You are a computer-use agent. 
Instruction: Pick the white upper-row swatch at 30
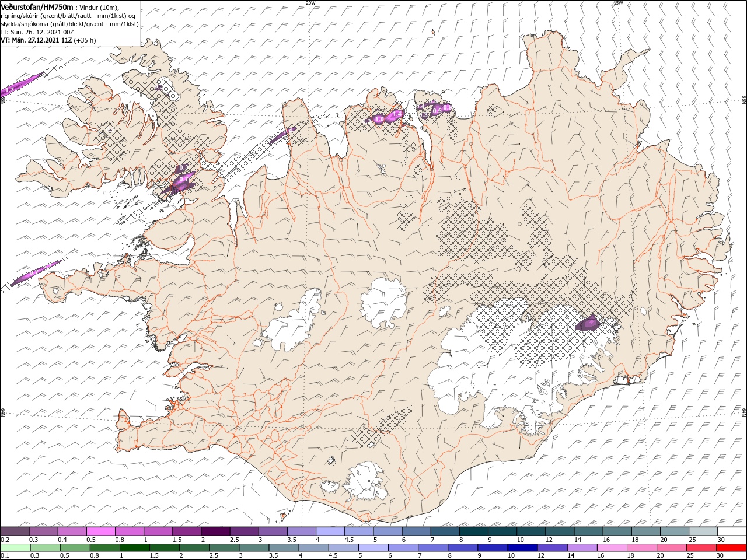tap(731, 531)
